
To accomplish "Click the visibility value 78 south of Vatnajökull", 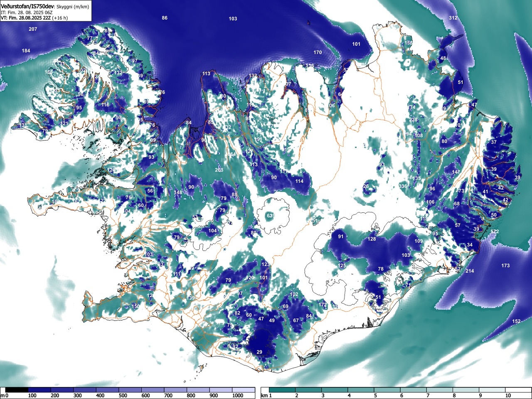I will pyautogui.click(x=381, y=269).
